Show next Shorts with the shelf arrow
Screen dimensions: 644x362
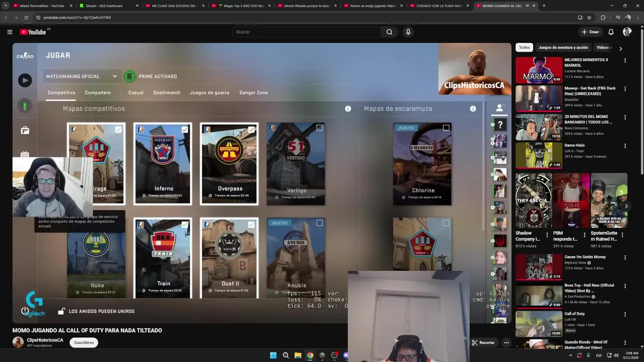626,206
